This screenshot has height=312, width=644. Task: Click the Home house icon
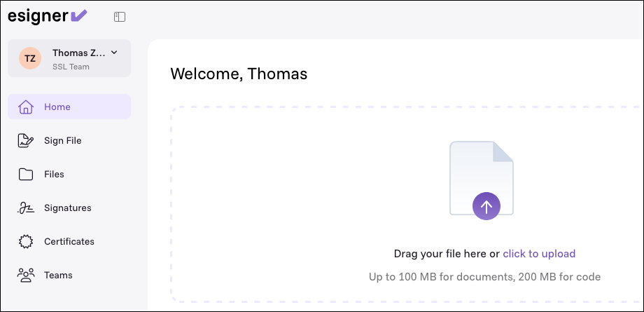click(x=25, y=107)
